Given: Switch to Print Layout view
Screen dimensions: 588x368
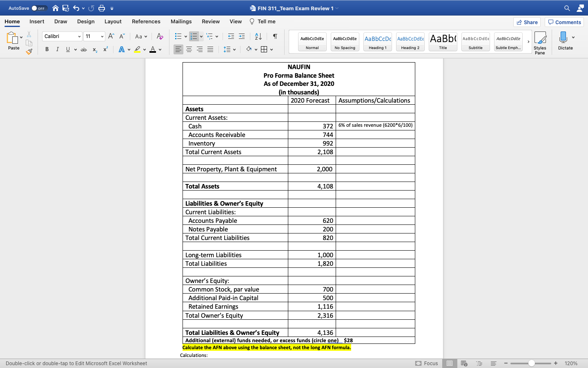Looking at the screenshot, I should [450, 363].
